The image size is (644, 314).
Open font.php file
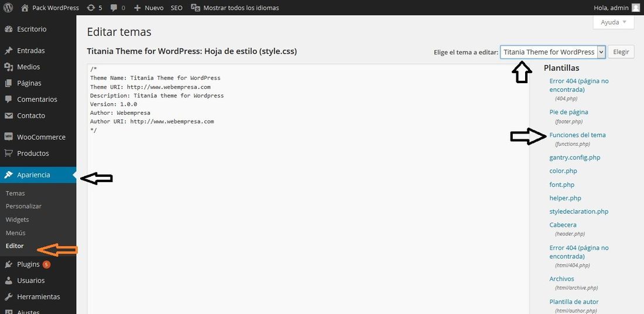click(562, 185)
